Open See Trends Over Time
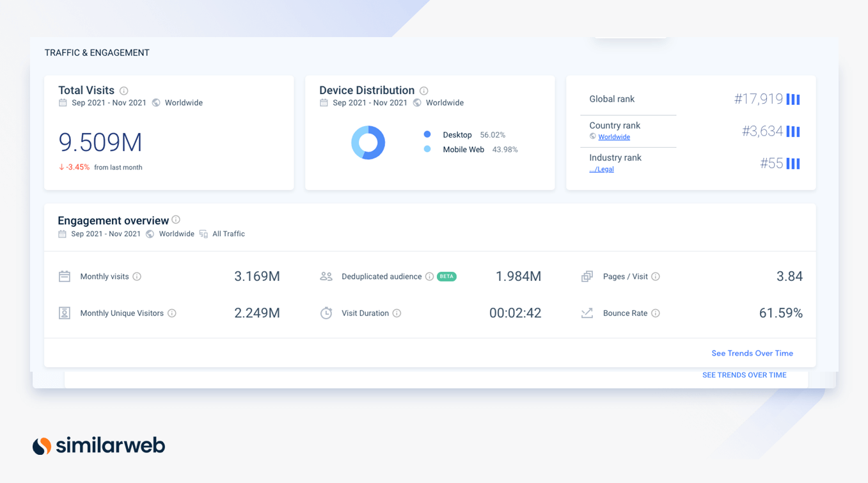The image size is (868, 483). 752,352
